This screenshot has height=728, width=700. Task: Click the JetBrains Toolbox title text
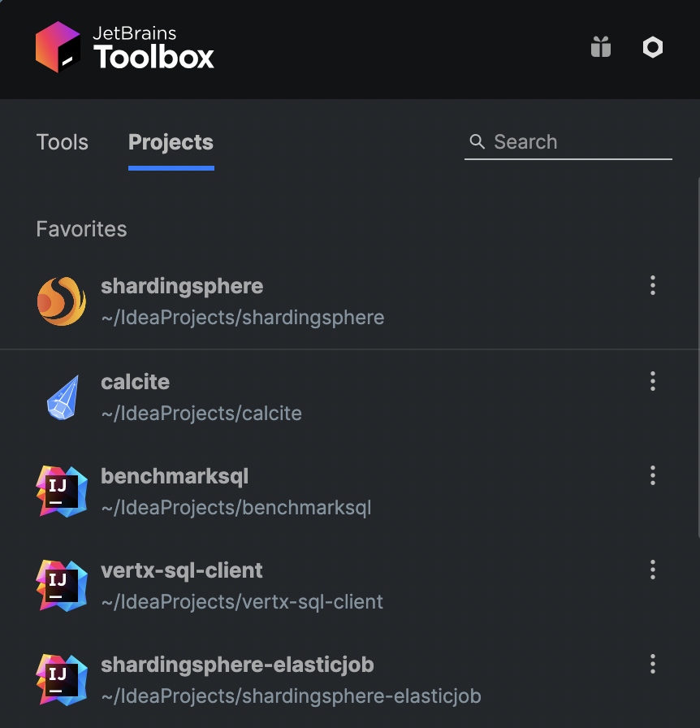pyautogui.click(x=153, y=47)
